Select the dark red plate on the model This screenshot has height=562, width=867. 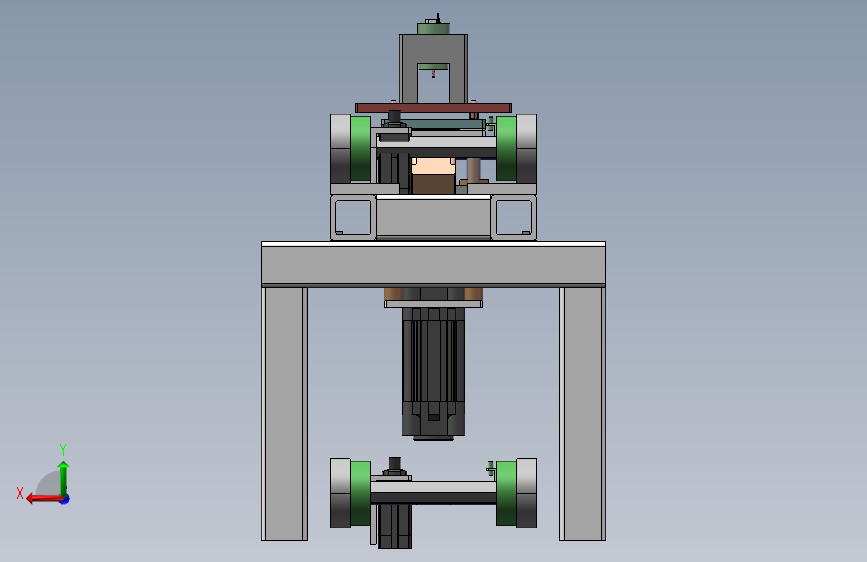(434, 108)
